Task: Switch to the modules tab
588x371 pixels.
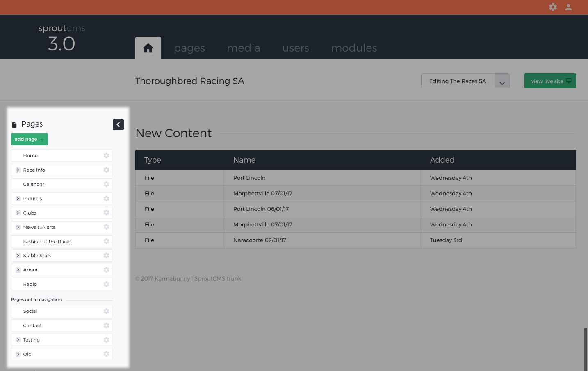Action: (354, 48)
